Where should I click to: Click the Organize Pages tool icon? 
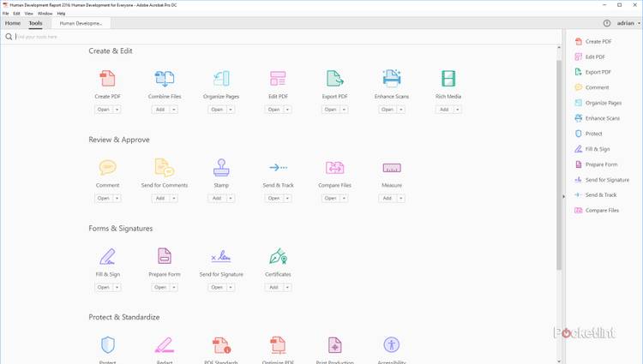point(221,78)
